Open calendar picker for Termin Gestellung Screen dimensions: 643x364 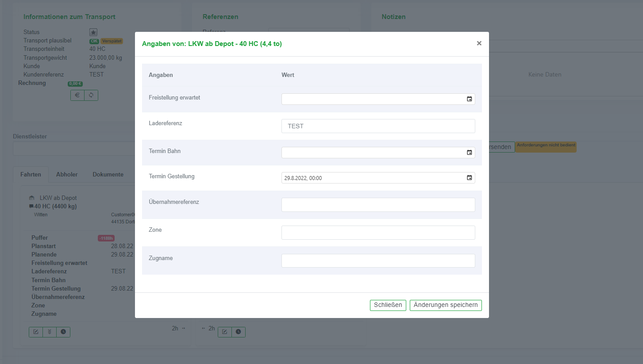tap(469, 178)
